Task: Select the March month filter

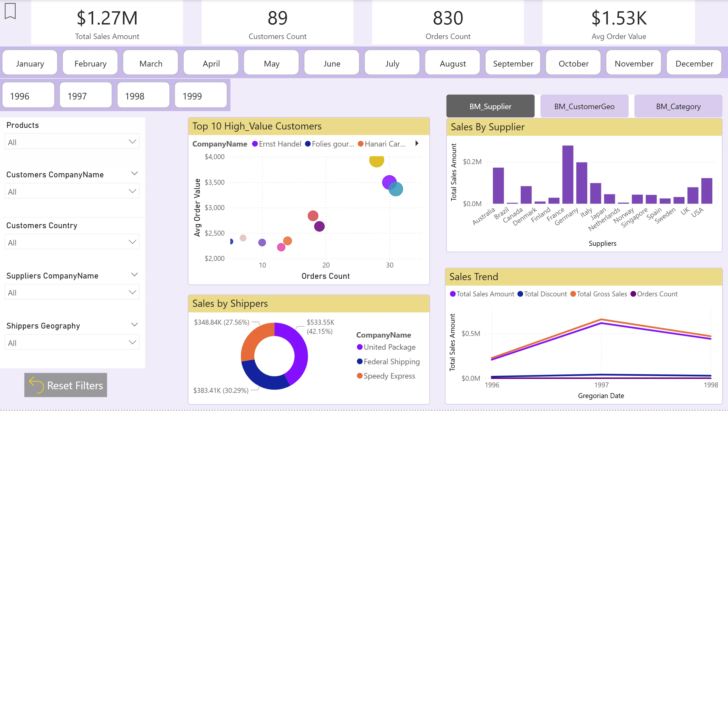Action: tap(150, 63)
